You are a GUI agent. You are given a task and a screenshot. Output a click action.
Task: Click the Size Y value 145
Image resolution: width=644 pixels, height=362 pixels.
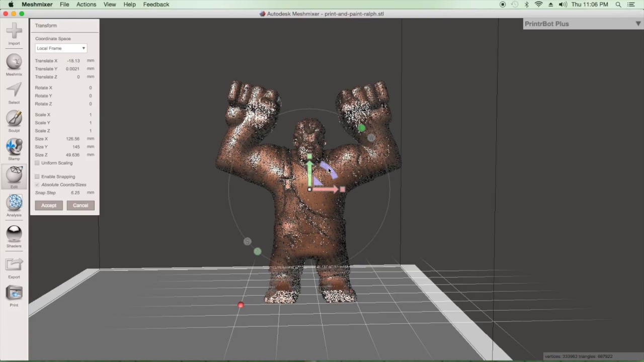point(76,147)
